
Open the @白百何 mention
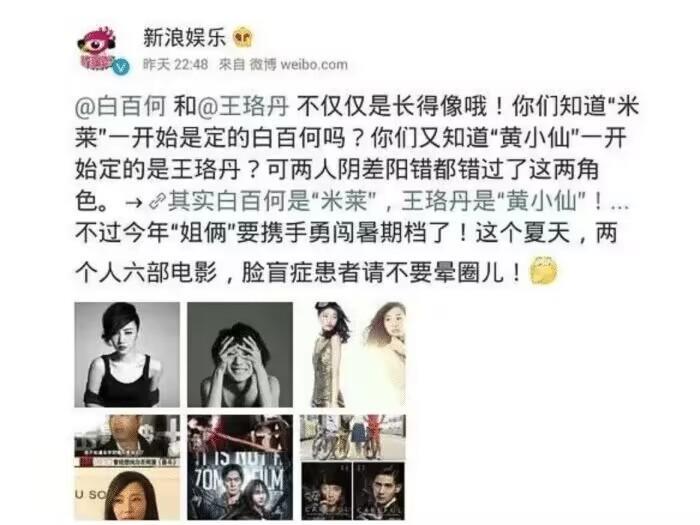point(120,107)
